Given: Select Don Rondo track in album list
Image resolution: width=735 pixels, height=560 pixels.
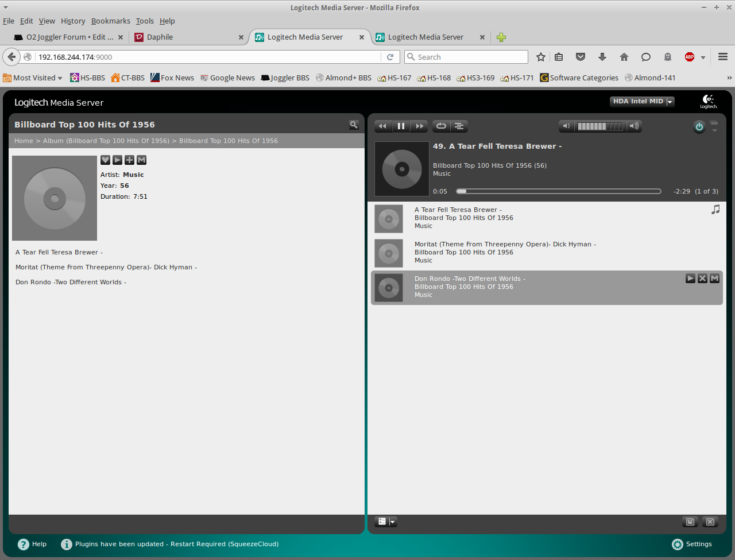Looking at the screenshot, I should pyautogui.click(x=71, y=282).
